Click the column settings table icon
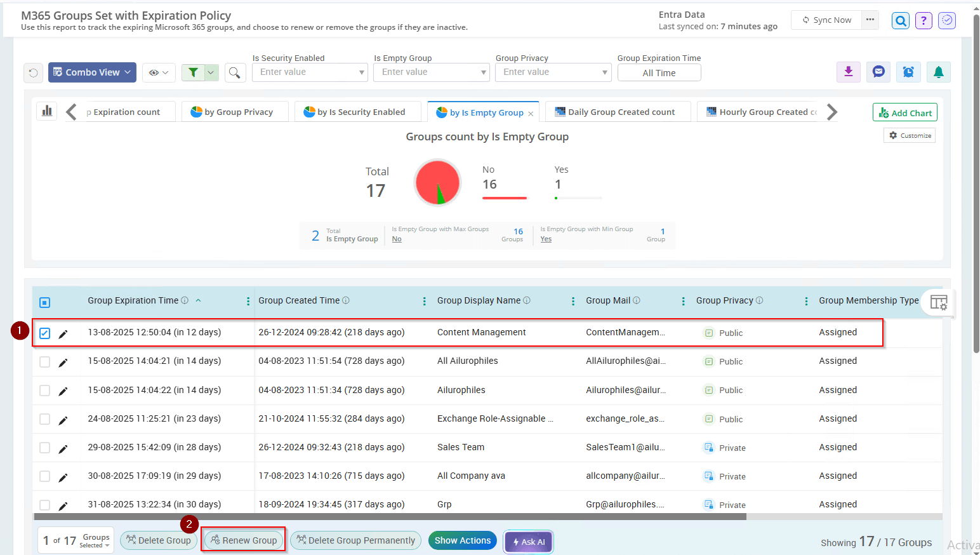This screenshot has height=555, width=980. coord(938,302)
